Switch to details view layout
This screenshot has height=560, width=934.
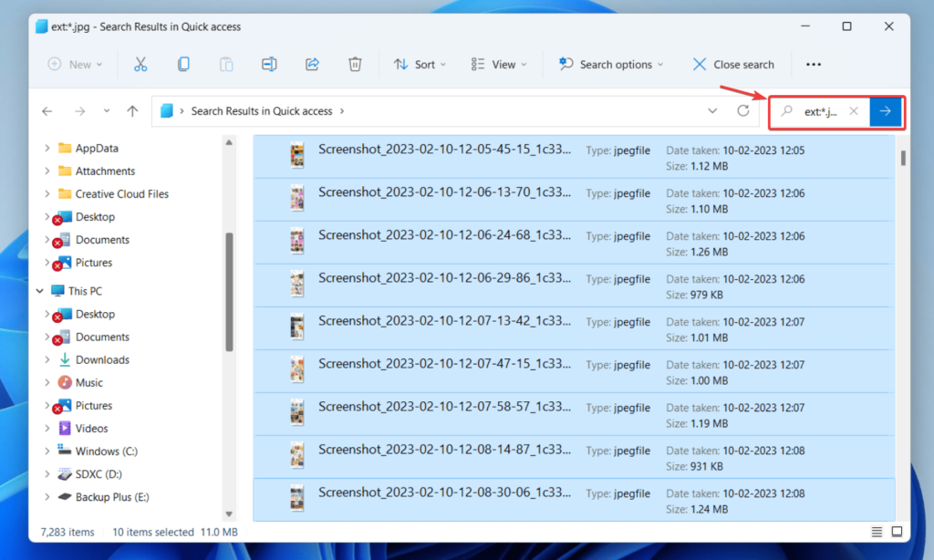click(877, 532)
